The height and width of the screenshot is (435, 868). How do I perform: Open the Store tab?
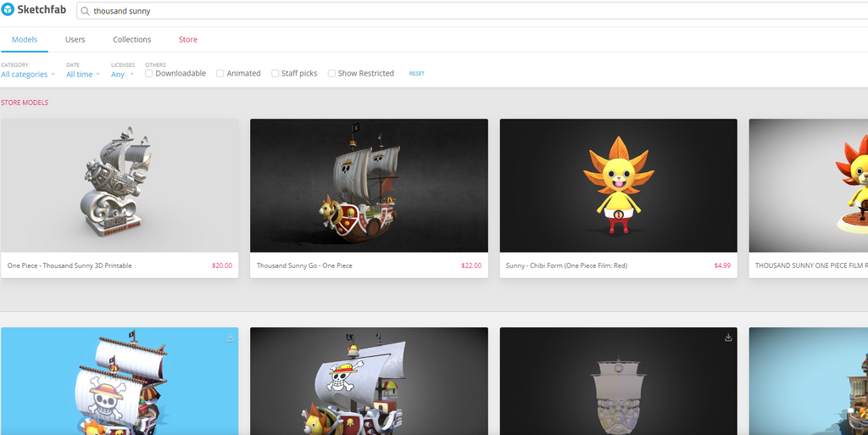tap(188, 39)
